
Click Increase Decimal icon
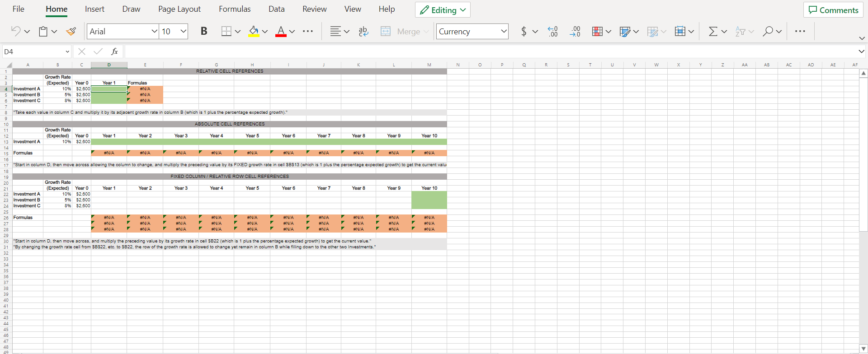pos(575,31)
